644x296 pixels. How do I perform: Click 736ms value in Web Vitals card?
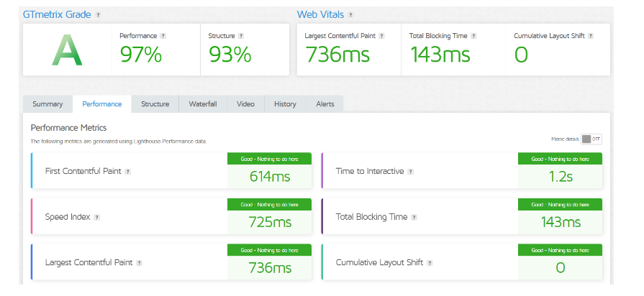337,55
